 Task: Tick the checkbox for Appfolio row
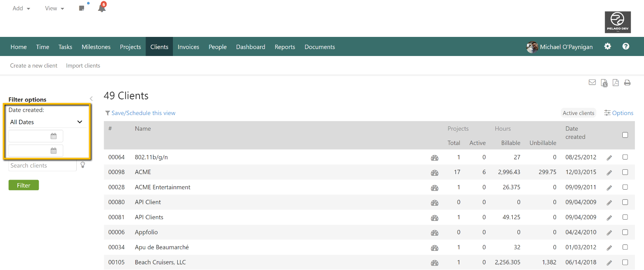click(x=625, y=232)
